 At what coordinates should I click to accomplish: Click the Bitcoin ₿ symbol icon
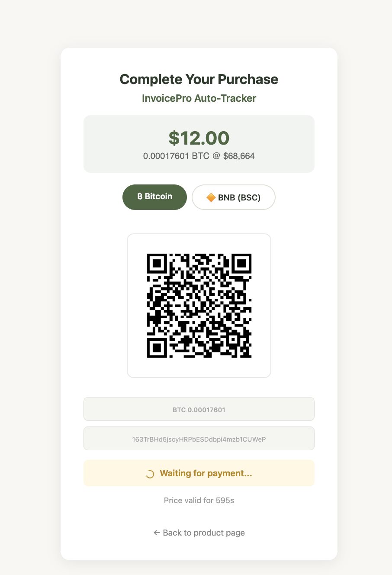pyautogui.click(x=140, y=197)
